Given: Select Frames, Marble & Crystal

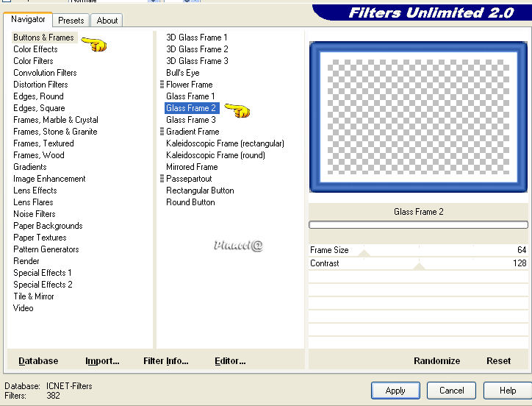Looking at the screenshot, I should click(56, 120).
